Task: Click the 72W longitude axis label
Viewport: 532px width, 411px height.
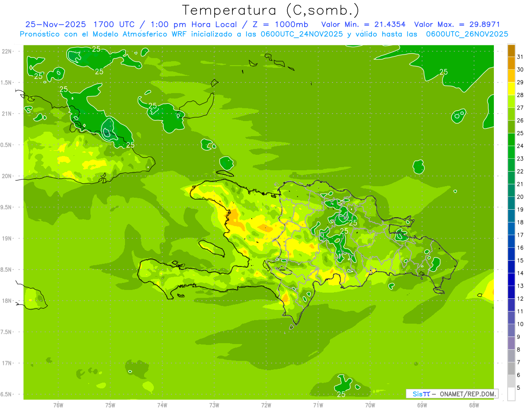Action: (x=266, y=405)
